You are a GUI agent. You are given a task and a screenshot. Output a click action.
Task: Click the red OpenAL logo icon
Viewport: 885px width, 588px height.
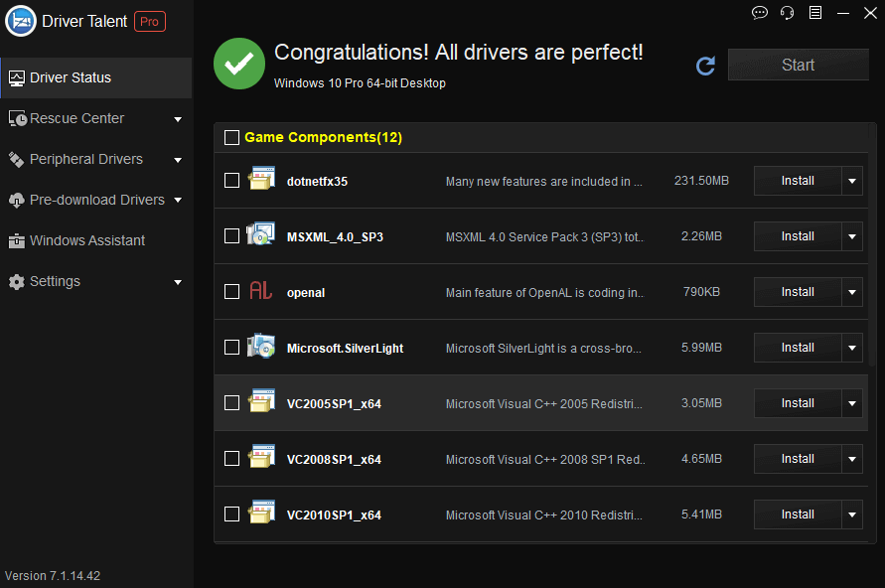pyautogui.click(x=261, y=290)
